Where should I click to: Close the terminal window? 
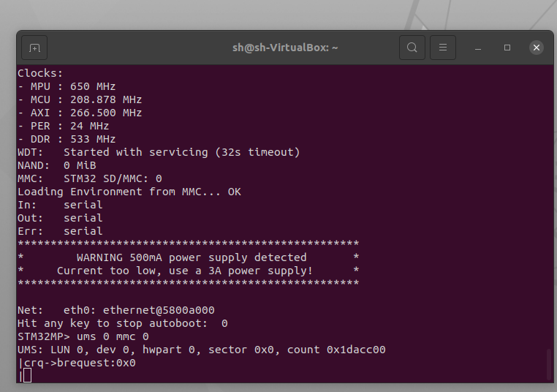coord(537,48)
